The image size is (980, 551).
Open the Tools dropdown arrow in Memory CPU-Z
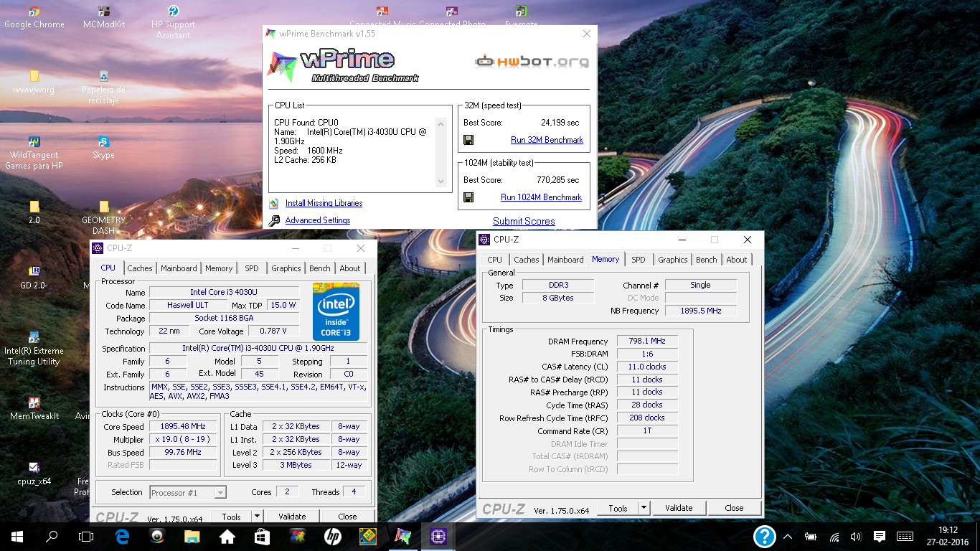644,508
